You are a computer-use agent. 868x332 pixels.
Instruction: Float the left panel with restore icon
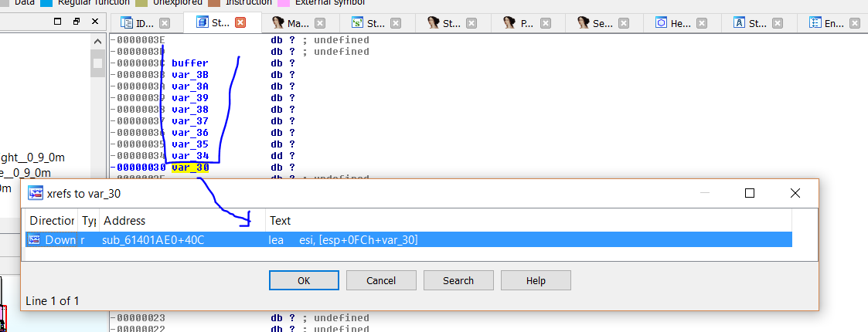tap(76, 22)
